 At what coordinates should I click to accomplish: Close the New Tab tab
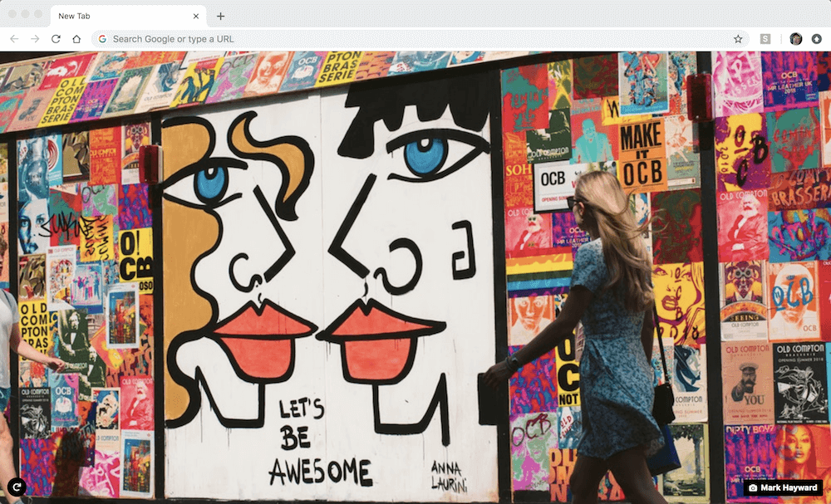196,16
